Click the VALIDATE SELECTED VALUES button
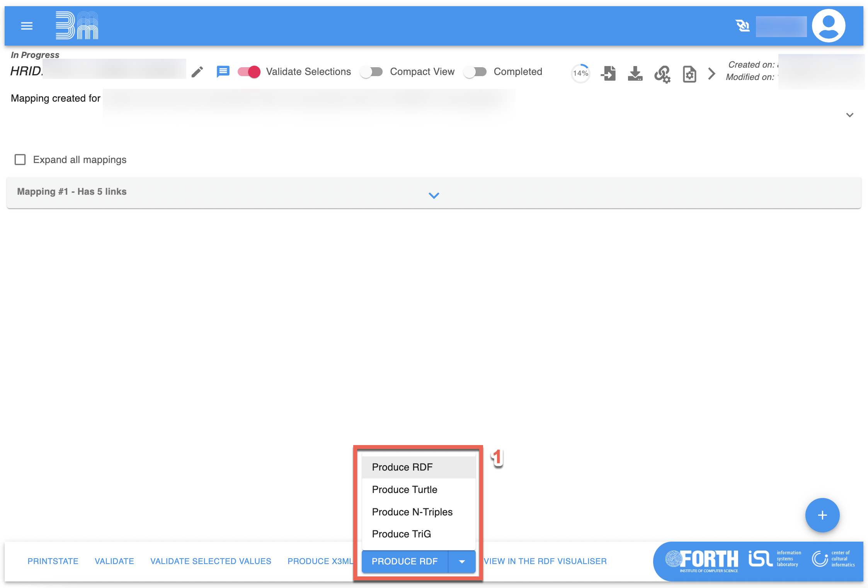This screenshot has height=588, width=868. pyautogui.click(x=211, y=561)
